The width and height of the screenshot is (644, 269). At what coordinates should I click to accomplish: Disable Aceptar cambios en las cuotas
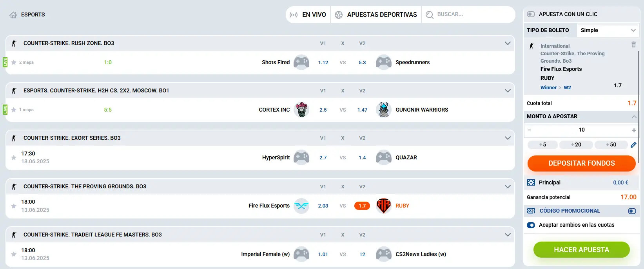531,225
